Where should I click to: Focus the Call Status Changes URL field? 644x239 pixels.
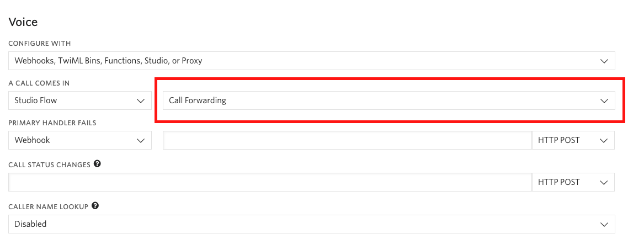[270, 182]
